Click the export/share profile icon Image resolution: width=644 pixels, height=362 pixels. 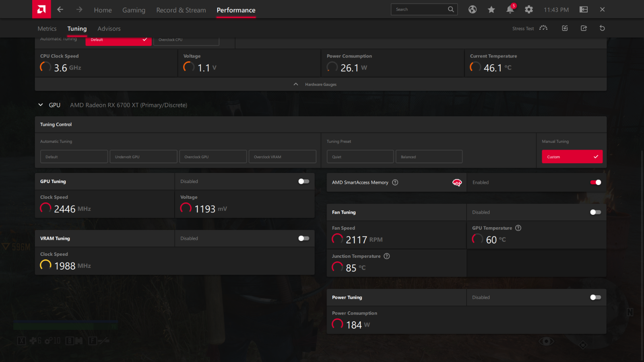(584, 28)
